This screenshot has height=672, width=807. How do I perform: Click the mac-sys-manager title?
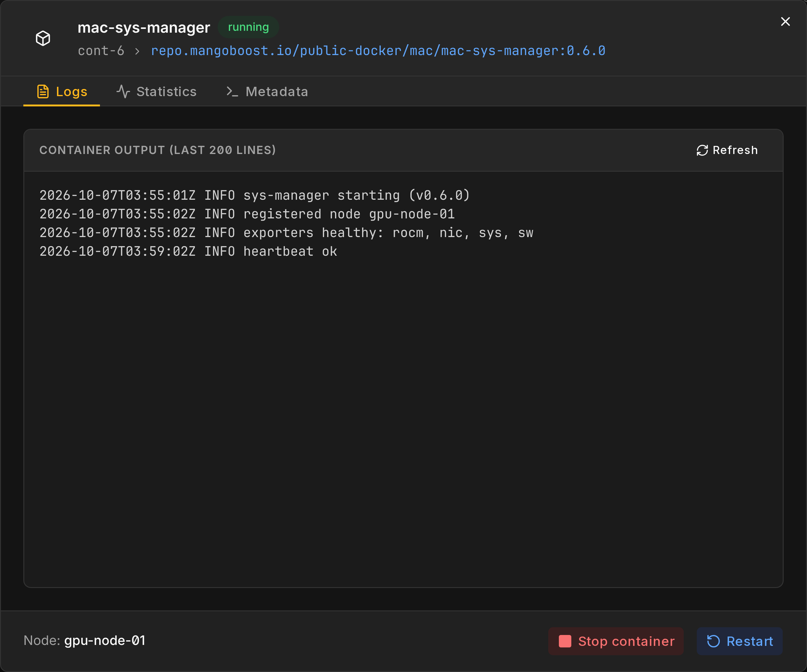[x=144, y=27]
